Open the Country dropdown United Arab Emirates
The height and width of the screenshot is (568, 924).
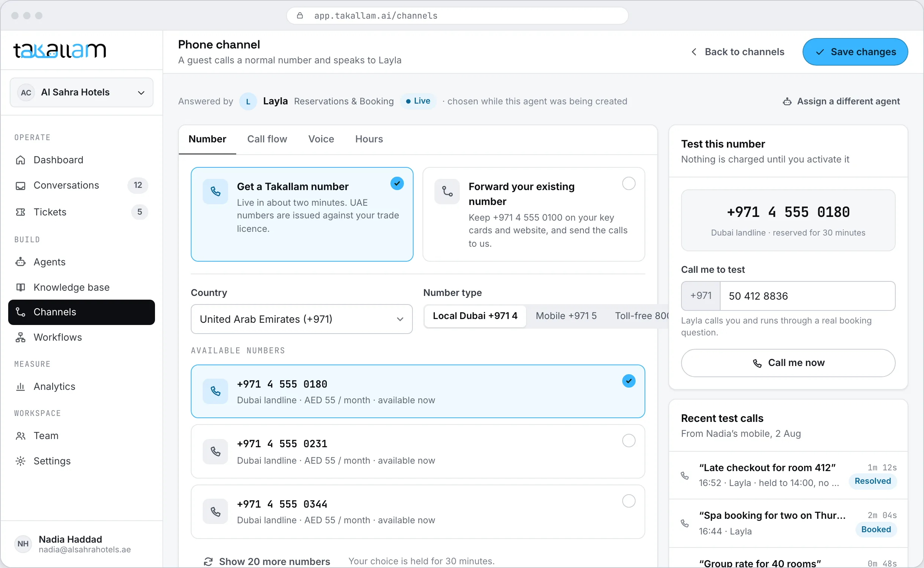coord(301,319)
